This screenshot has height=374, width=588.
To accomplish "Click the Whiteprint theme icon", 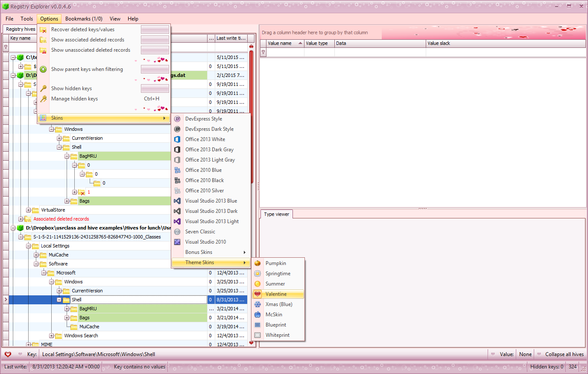I will pyautogui.click(x=257, y=335).
